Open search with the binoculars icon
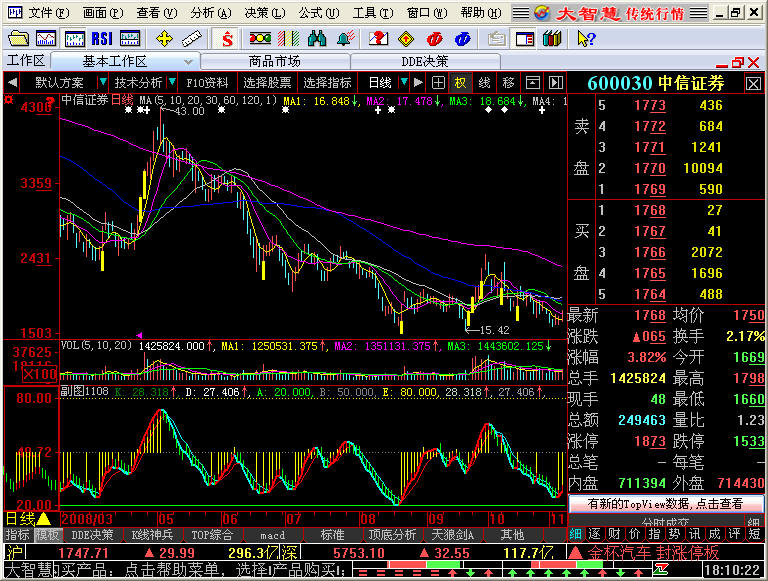This screenshot has height=581, width=768. (x=317, y=38)
